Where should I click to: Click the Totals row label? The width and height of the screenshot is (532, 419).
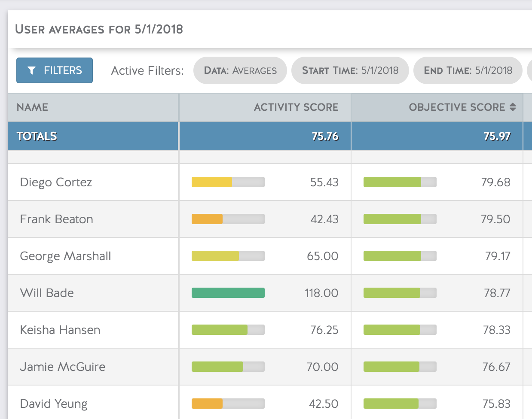37,136
